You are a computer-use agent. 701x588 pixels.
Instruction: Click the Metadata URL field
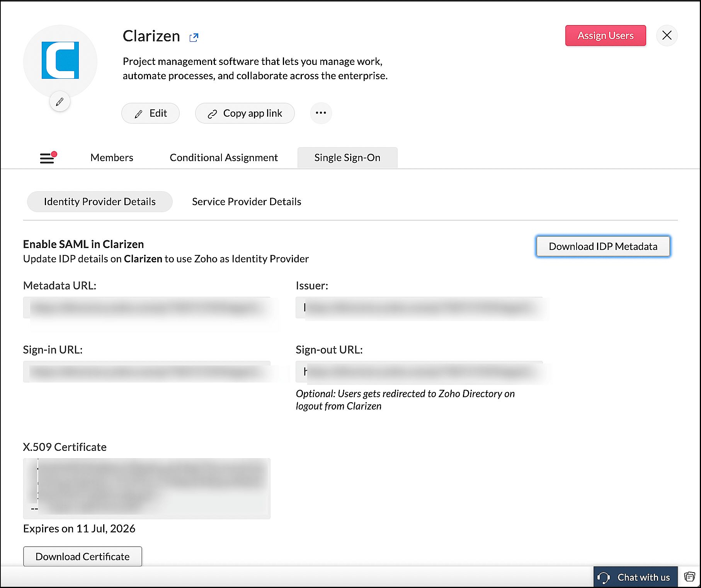pos(147,308)
